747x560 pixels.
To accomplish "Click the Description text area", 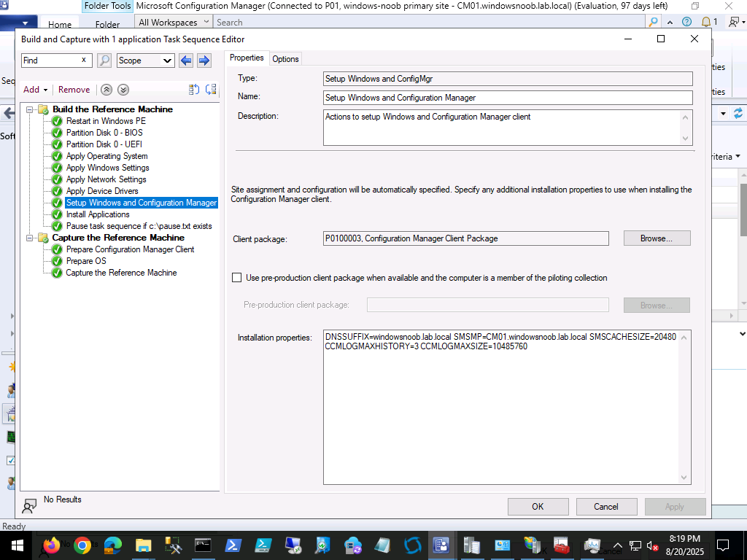I will 508,128.
